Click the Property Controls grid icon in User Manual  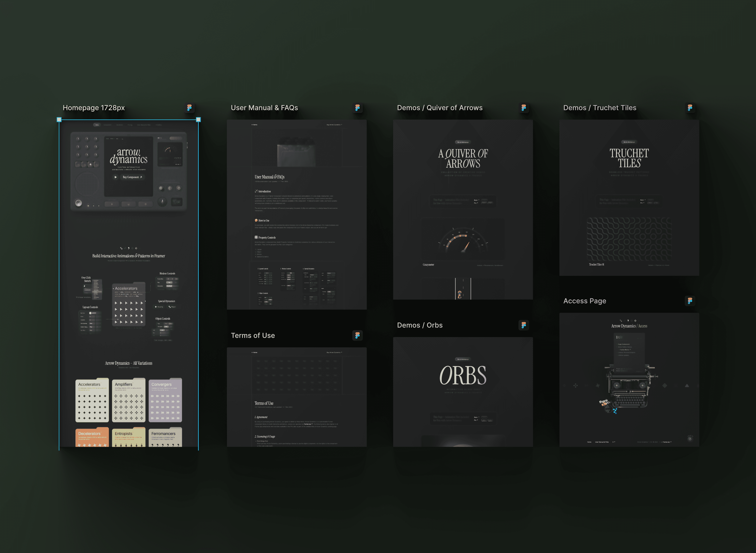tap(256, 238)
